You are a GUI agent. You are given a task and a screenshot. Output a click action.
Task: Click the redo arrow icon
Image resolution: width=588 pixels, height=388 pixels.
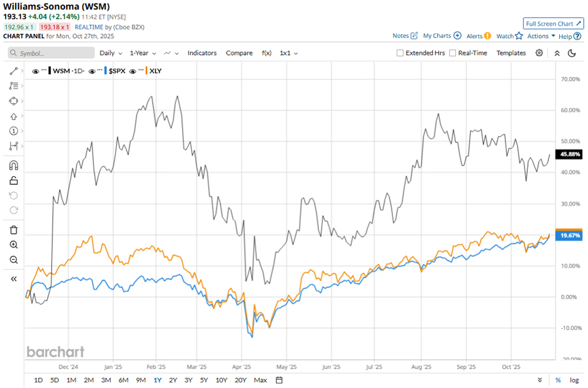[14, 211]
